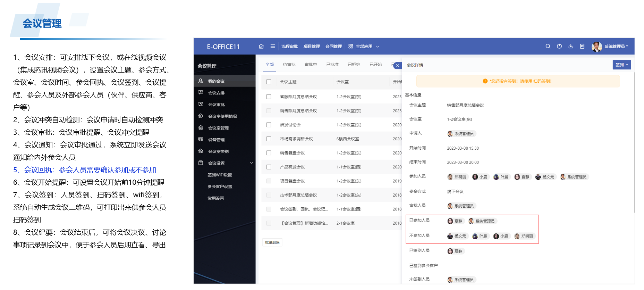Switch to the 审批中 tab
The image size is (644, 290).
pos(311,65)
